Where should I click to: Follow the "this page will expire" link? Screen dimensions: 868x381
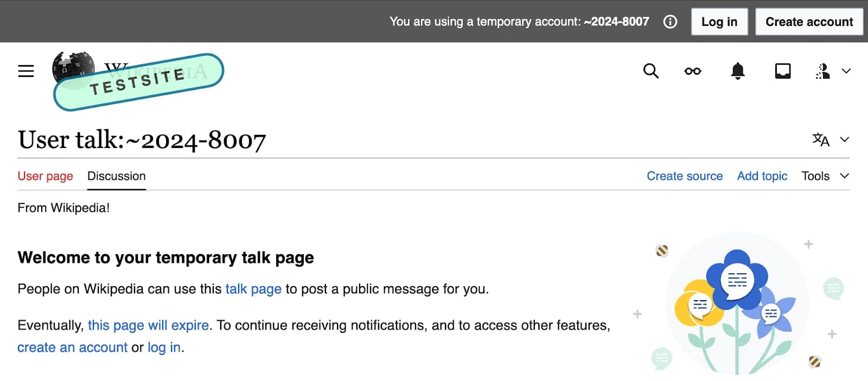point(148,325)
